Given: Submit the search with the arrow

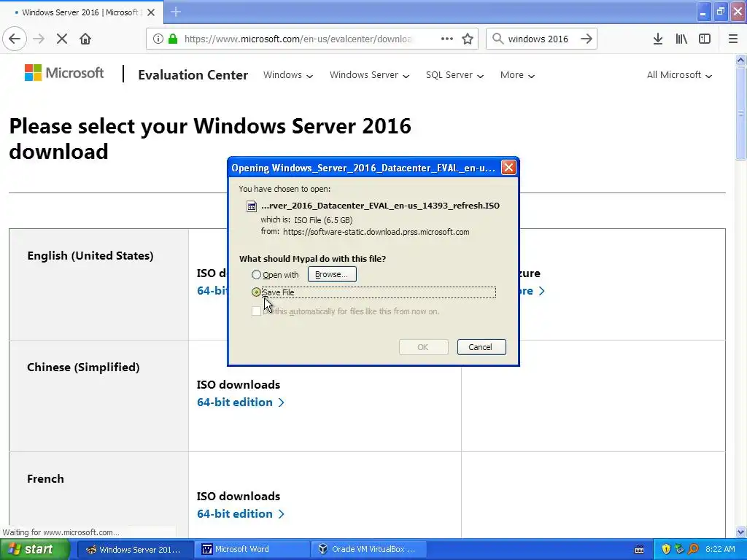Looking at the screenshot, I should click(587, 39).
